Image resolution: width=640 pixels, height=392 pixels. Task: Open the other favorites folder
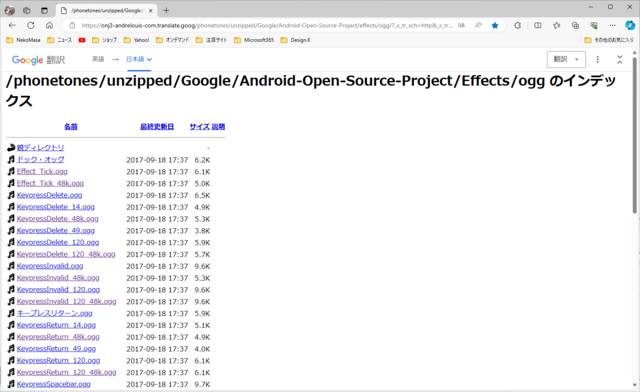(609, 40)
